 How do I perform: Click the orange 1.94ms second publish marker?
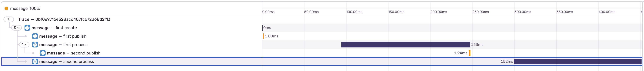pyautogui.click(x=470, y=53)
